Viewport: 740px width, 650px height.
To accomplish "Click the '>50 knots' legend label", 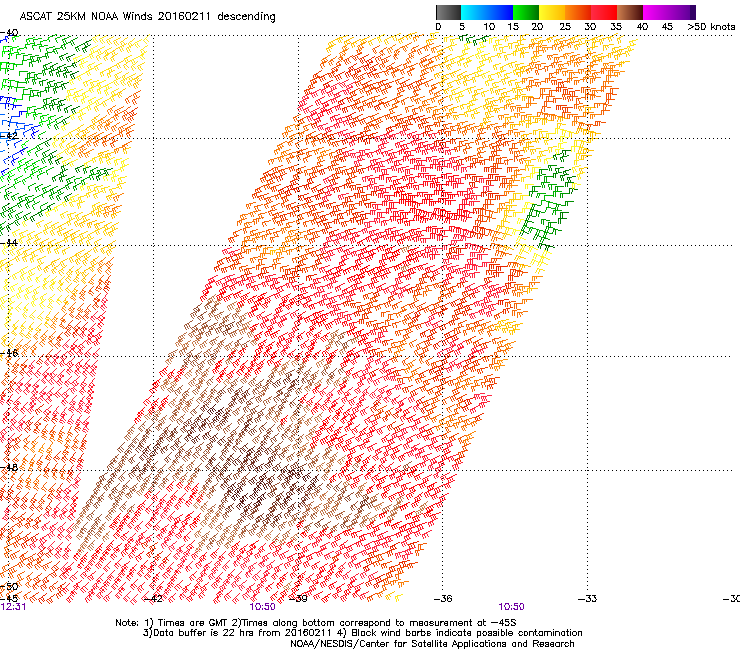I will (x=711, y=27).
